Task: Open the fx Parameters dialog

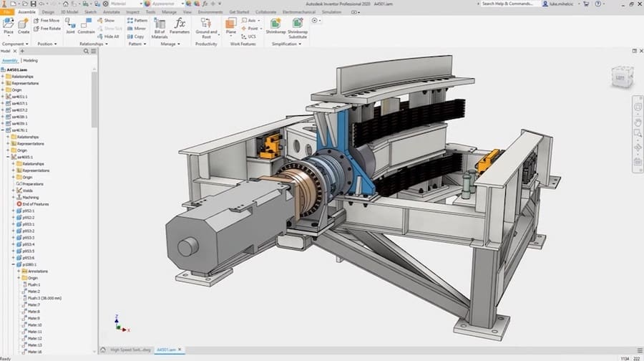Action: click(180, 26)
